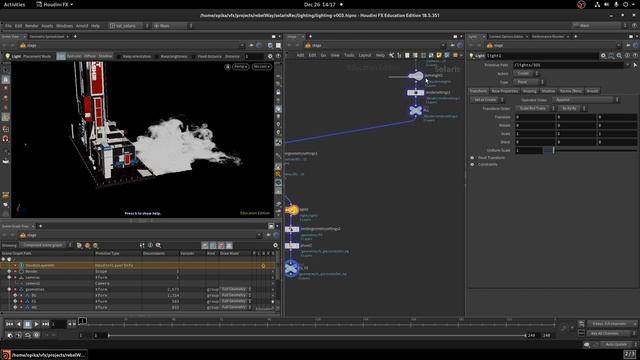Screen dimensions: 640x360
Task: Open the Persp viewport camera dropdown
Action: click(x=240, y=67)
